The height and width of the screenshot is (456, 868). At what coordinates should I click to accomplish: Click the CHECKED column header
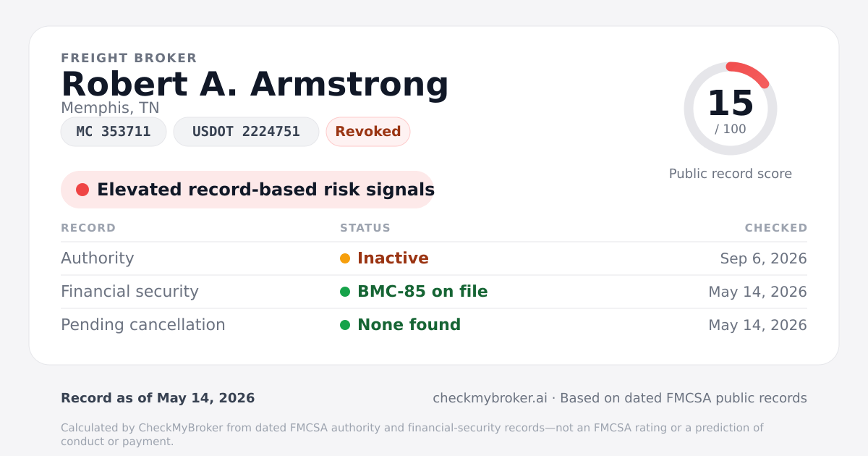point(776,228)
